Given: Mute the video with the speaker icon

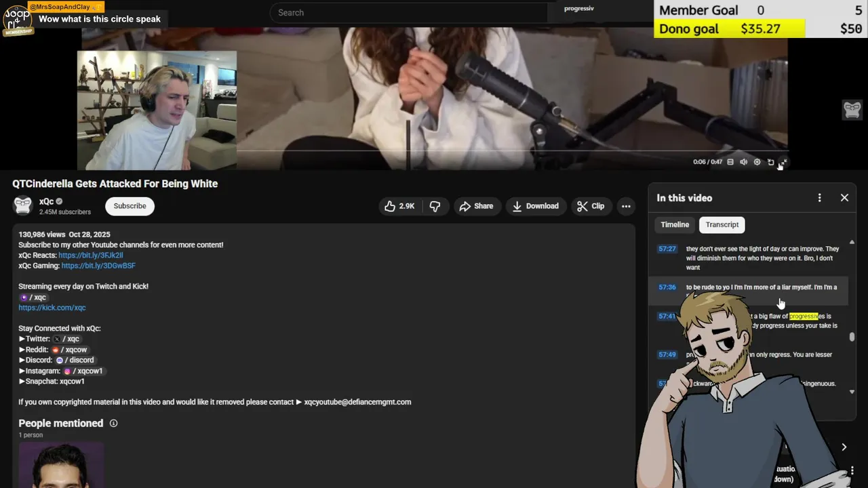Looking at the screenshot, I should [x=744, y=162].
